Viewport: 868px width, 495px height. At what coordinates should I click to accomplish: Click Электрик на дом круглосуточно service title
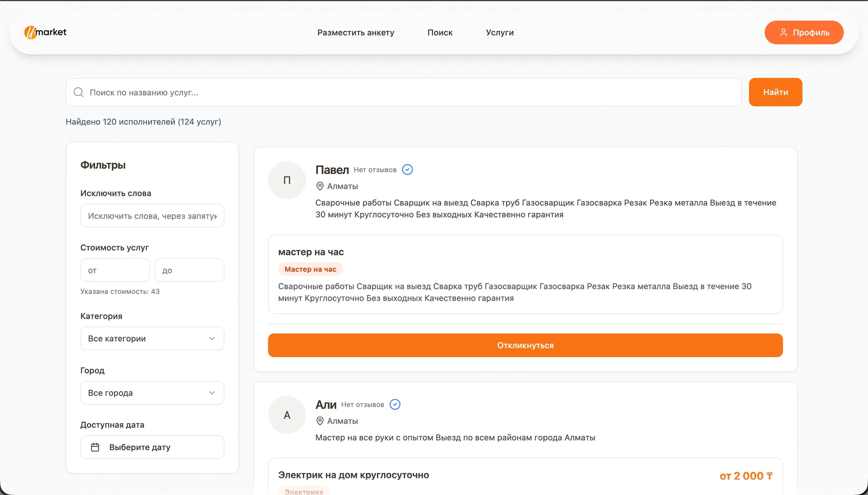(x=354, y=475)
